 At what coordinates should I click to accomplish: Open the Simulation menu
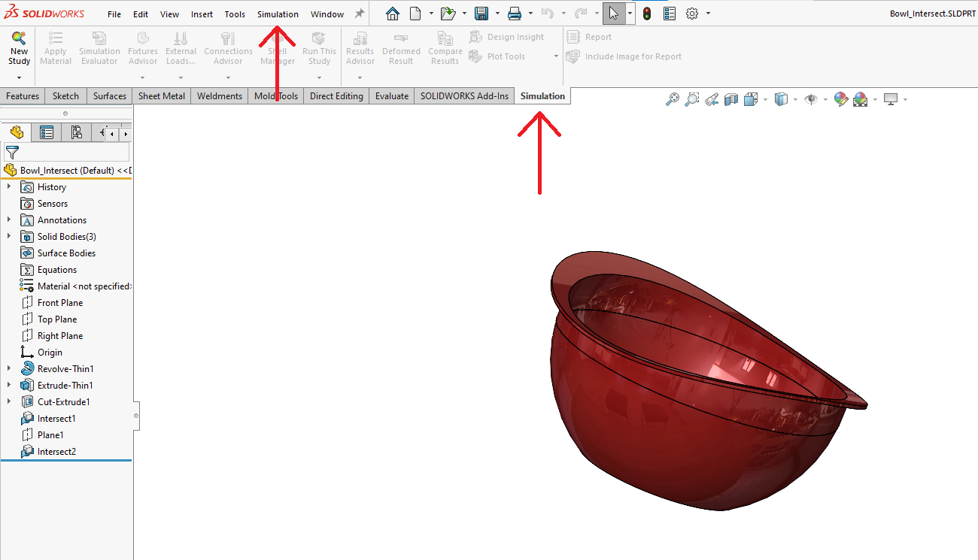(278, 14)
